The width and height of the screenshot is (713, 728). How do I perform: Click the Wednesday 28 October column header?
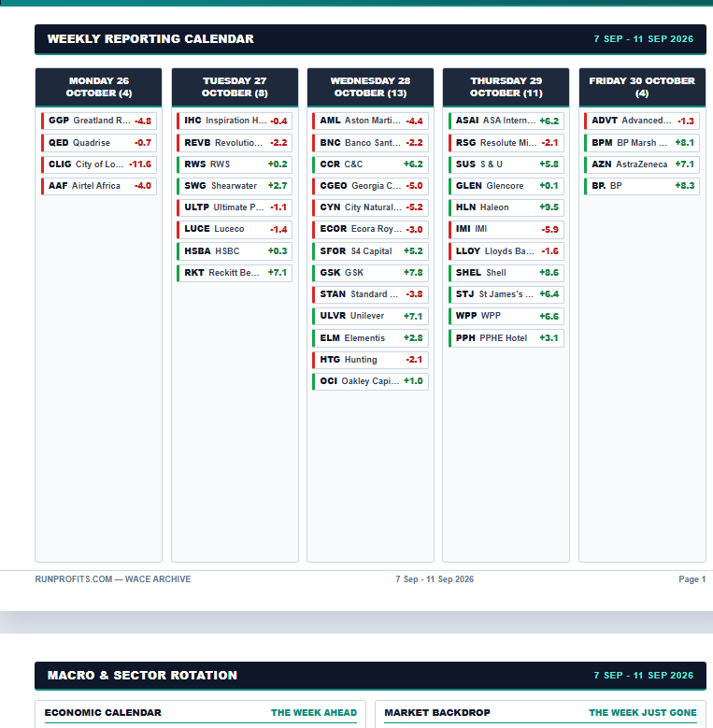(x=370, y=87)
